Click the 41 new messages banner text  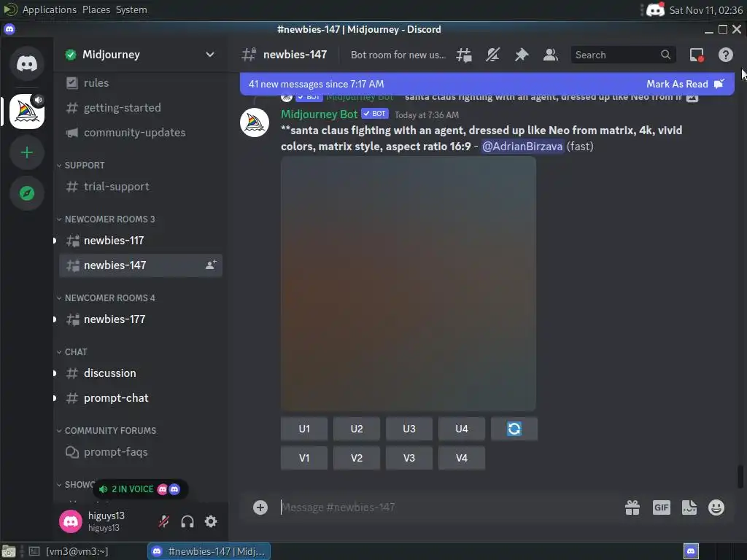pos(316,84)
